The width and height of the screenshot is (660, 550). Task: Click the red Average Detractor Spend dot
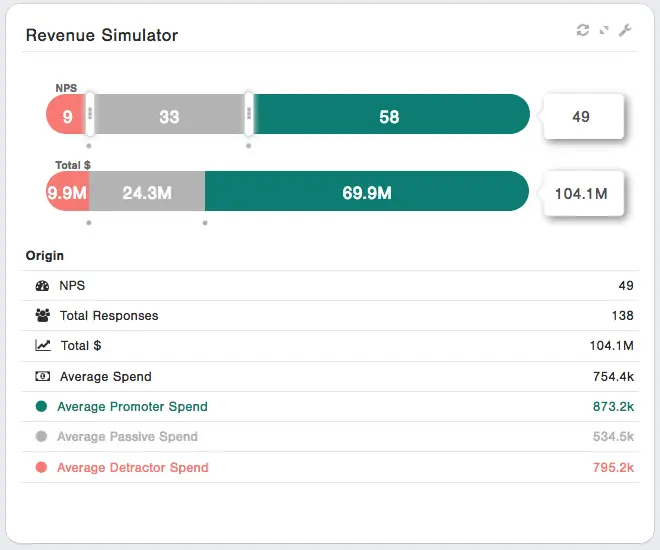[41, 468]
